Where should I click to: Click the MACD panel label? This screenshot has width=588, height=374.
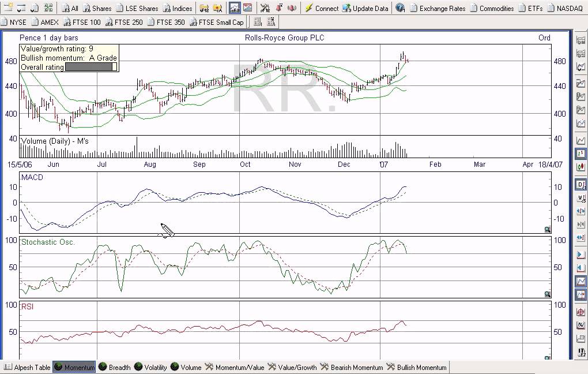click(32, 177)
